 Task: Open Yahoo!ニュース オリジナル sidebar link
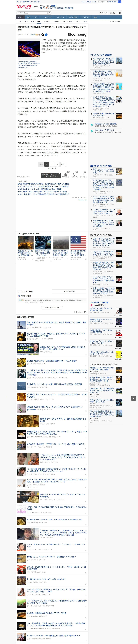(104, 130)
